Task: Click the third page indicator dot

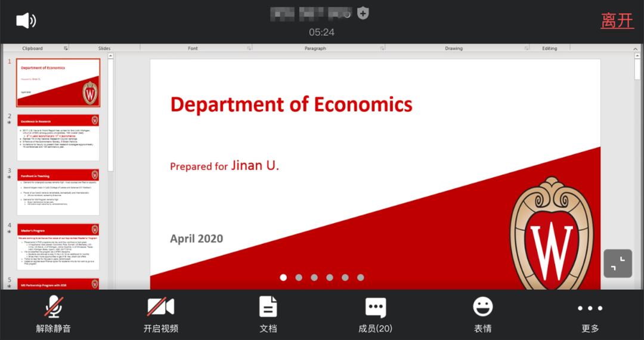Action: (x=314, y=277)
